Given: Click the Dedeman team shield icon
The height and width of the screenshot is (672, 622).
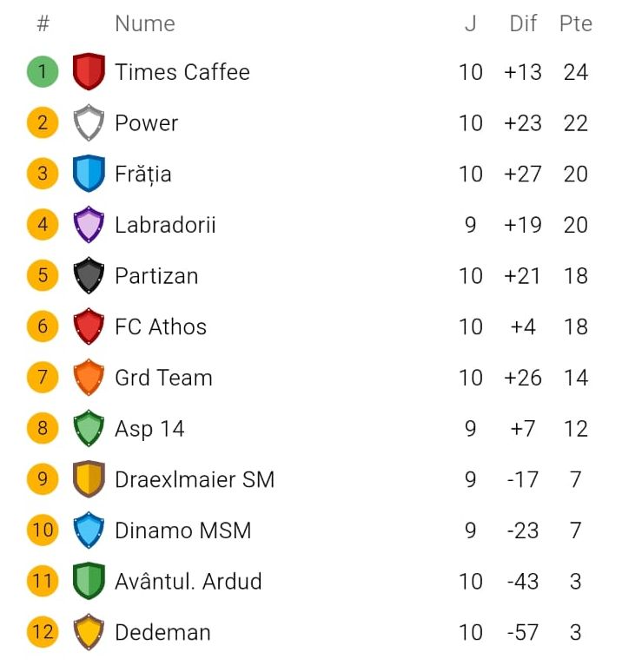Looking at the screenshot, I should point(89,632).
